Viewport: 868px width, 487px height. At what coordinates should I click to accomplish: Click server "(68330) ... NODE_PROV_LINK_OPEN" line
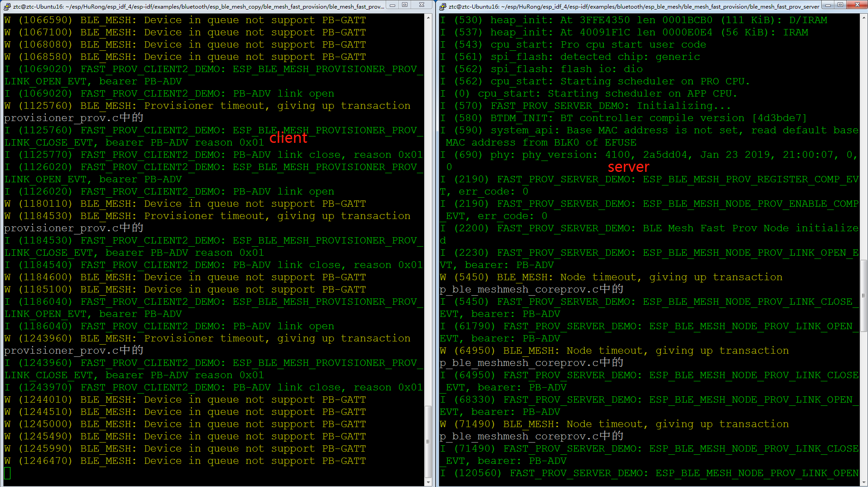pyautogui.click(x=649, y=406)
